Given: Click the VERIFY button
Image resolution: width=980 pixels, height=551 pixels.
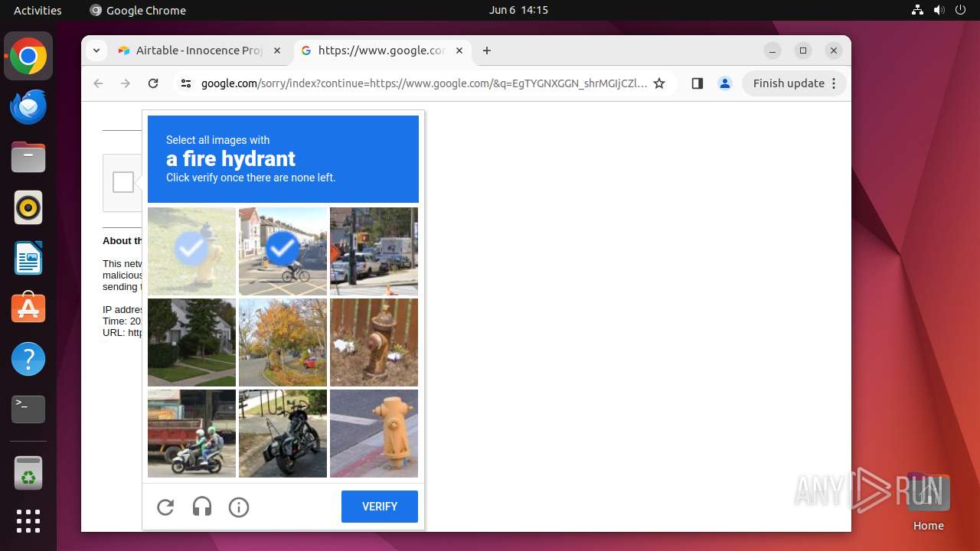Looking at the screenshot, I should [380, 507].
